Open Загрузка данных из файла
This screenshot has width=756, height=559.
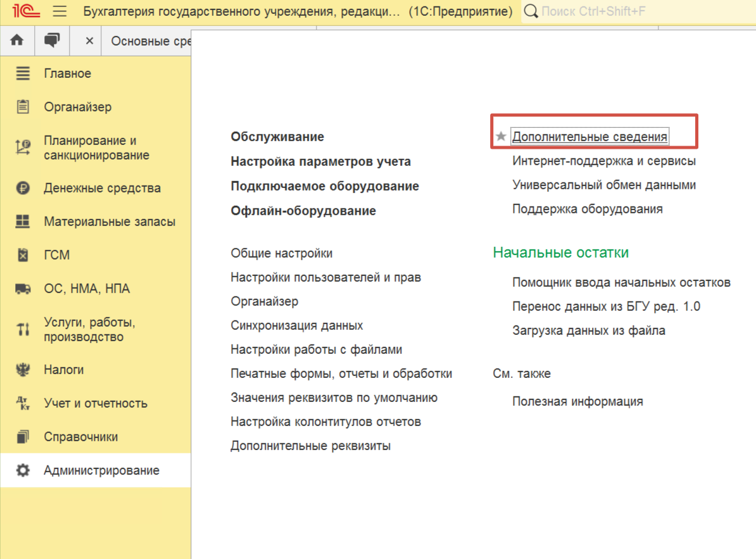589,330
